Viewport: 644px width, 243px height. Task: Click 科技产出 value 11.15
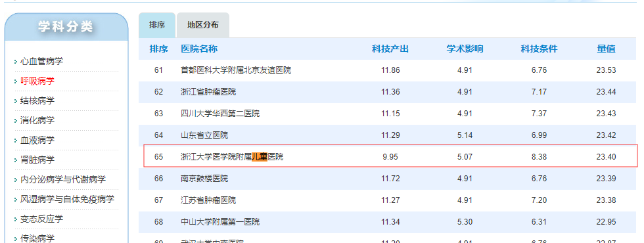390,114
